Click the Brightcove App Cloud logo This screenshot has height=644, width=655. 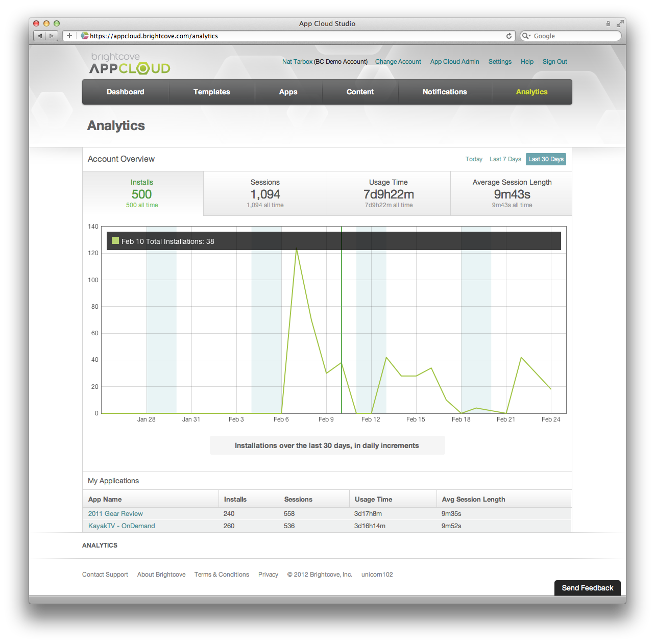130,64
